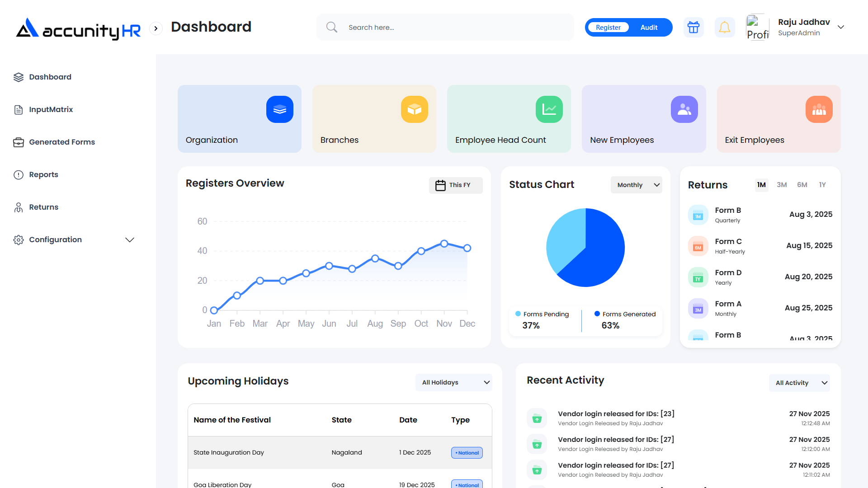Open the Monthly dropdown in Status Chart
Viewport: 868px width, 488px height.
pos(636,185)
